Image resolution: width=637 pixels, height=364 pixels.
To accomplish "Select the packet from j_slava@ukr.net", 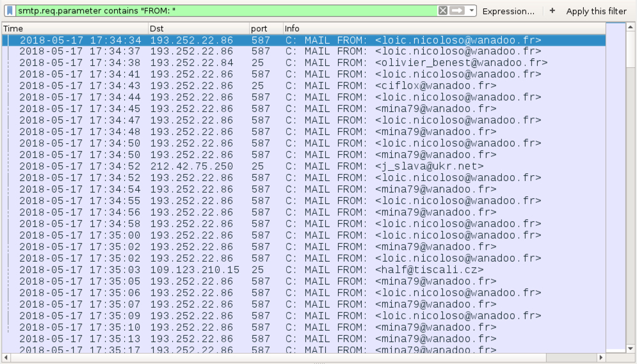I will 303,166.
